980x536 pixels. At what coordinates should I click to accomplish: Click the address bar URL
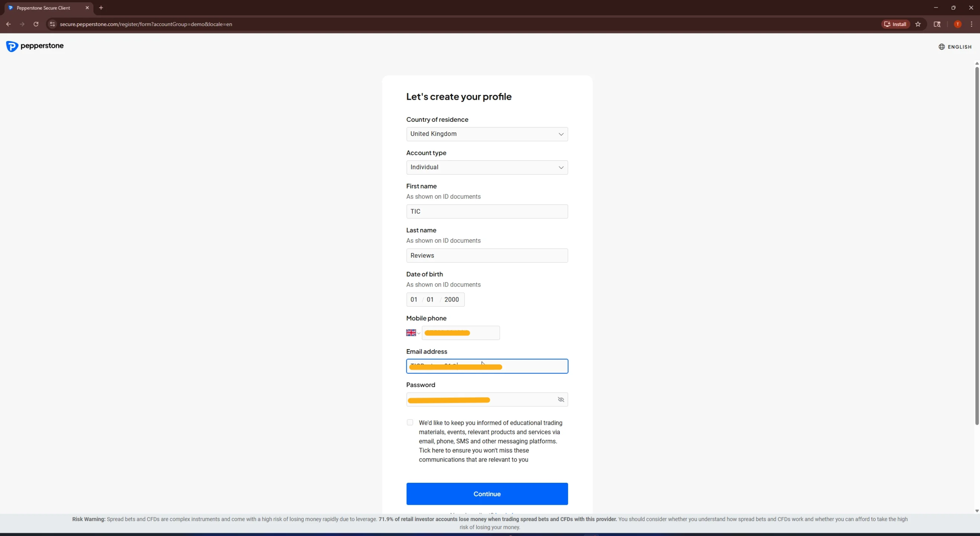tap(146, 24)
